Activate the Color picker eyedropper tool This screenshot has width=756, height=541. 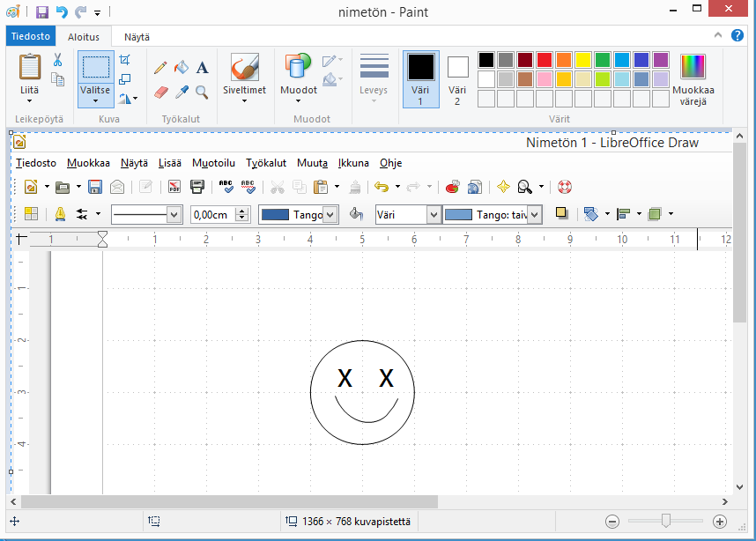pos(182,92)
